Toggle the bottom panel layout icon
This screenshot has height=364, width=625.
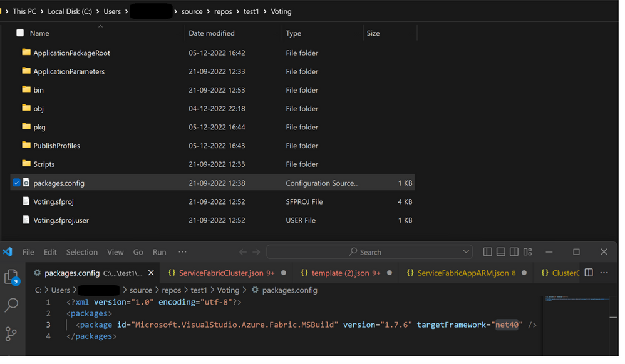(x=500, y=252)
